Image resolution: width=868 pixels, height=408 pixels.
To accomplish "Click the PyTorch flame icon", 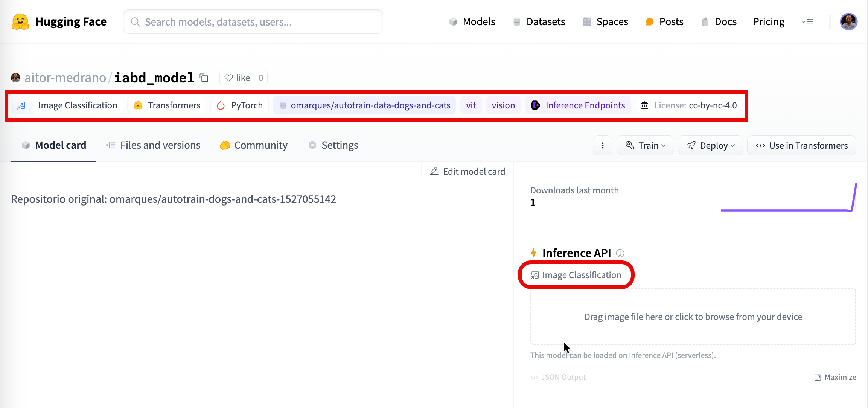I will [x=221, y=105].
